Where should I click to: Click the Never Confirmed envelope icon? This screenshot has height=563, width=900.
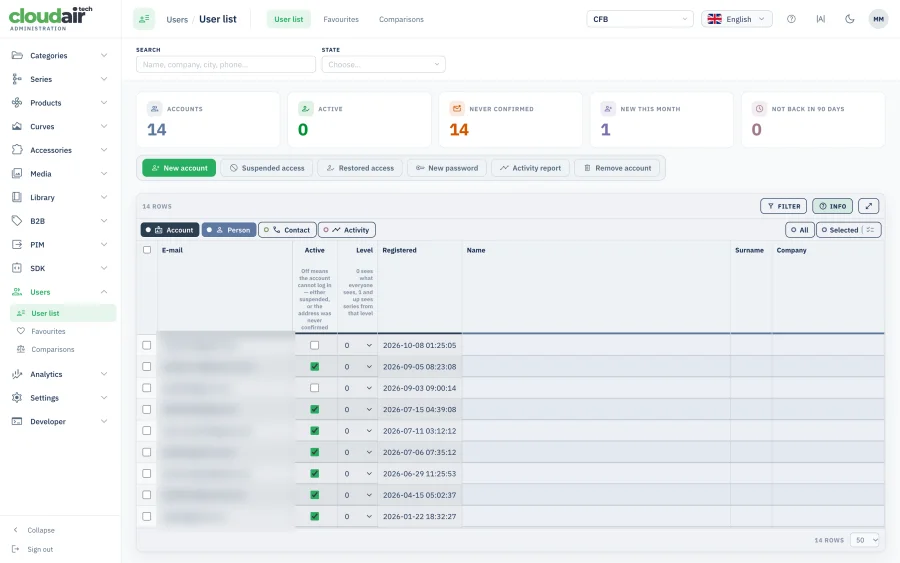(457, 108)
